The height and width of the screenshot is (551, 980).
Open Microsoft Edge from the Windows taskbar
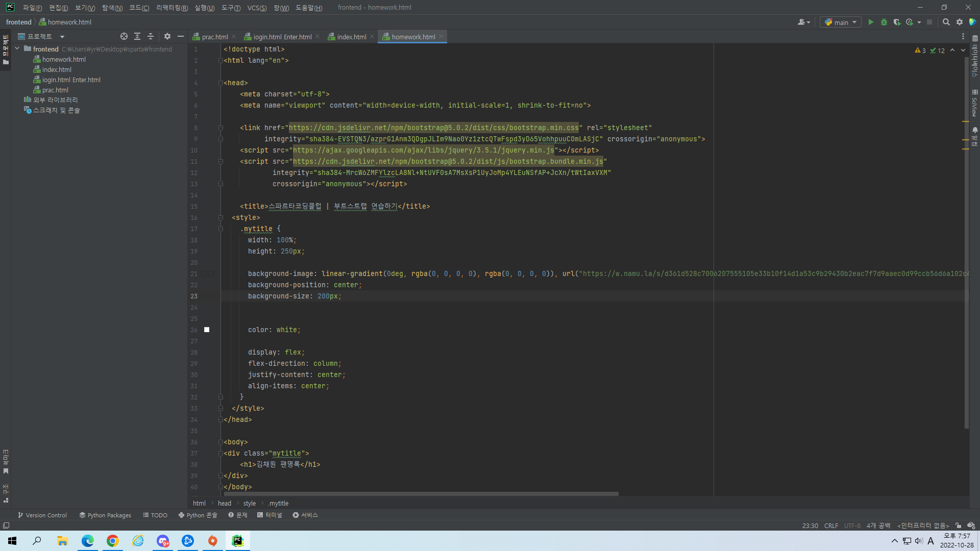point(88,541)
